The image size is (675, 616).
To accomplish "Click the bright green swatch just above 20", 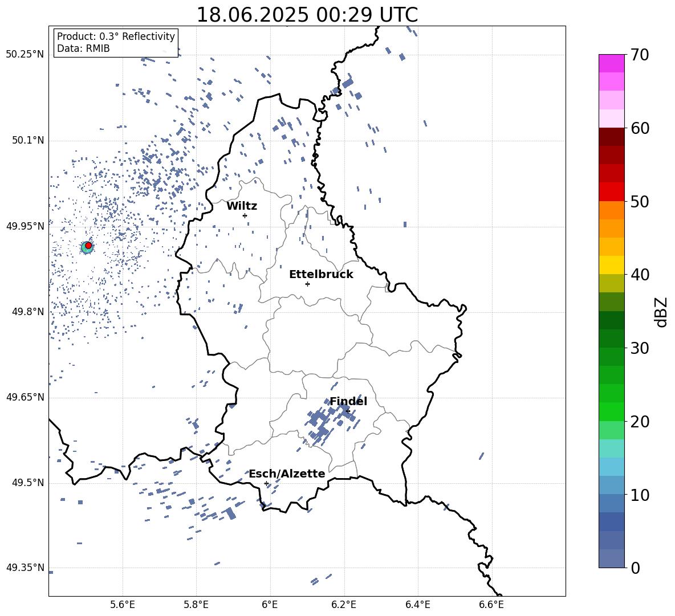I will tap(612, 411).
